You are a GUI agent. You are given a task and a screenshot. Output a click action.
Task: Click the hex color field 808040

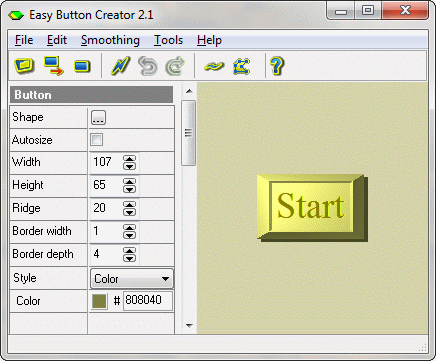point(148,301)
